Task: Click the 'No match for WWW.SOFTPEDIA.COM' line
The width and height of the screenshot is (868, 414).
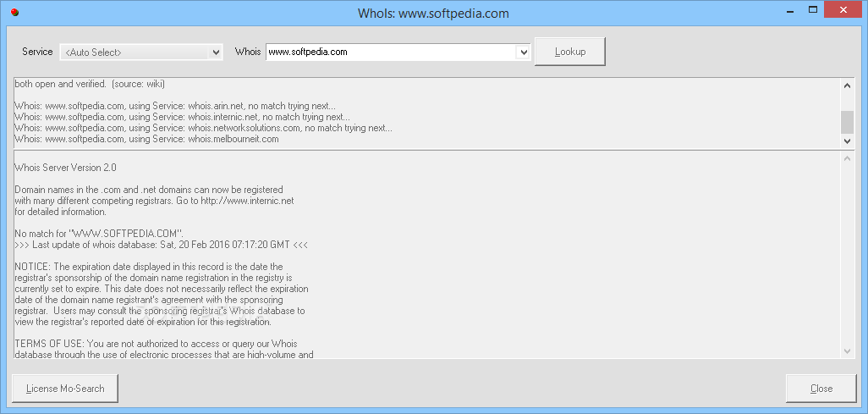Action: [x=98, y=233]
